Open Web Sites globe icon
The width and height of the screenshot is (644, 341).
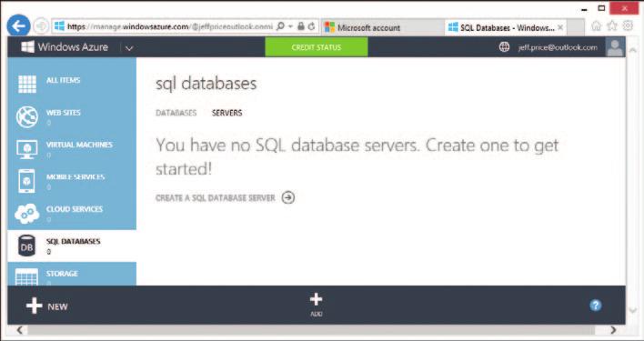27,117
